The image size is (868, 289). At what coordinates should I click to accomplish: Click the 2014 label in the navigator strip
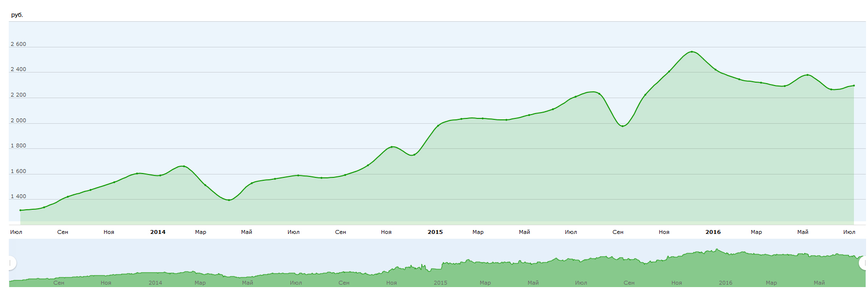click(155, 283)
